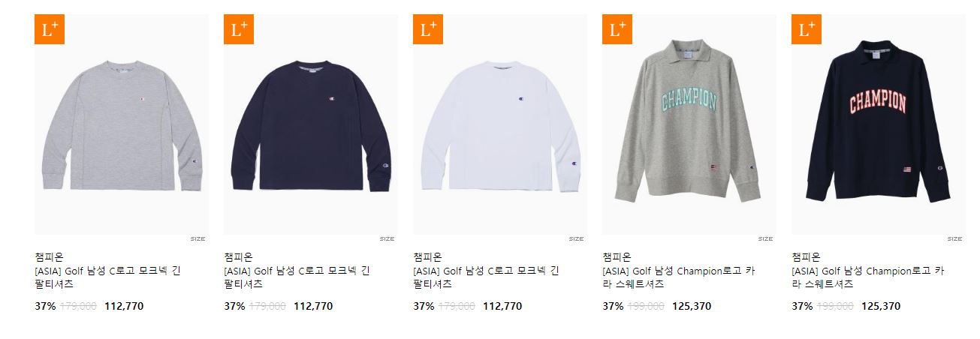Click the L+ badge on white crewneck shirt

(428, 29)
